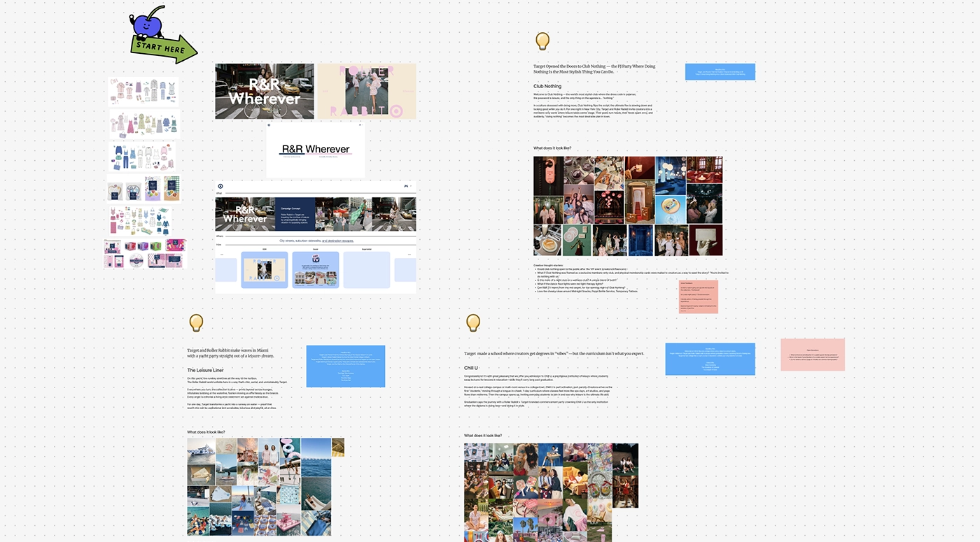Click the Chill U heading
The width and height of the screenshot is (980, 542).
470,368
